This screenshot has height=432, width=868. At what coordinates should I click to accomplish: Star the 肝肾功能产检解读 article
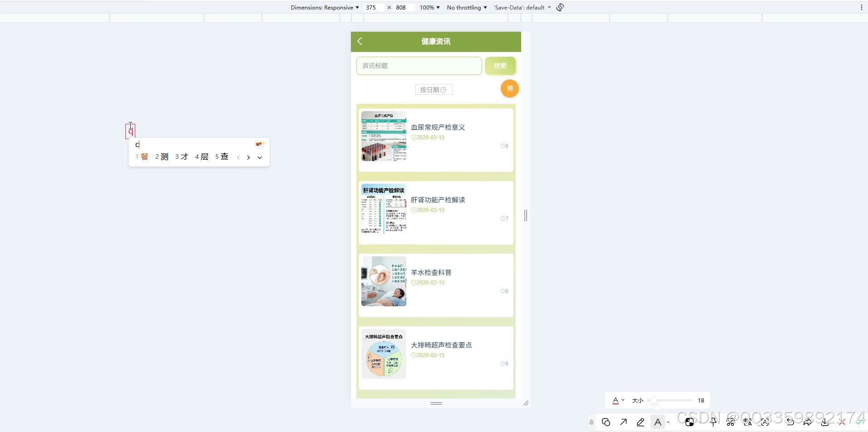504,219
